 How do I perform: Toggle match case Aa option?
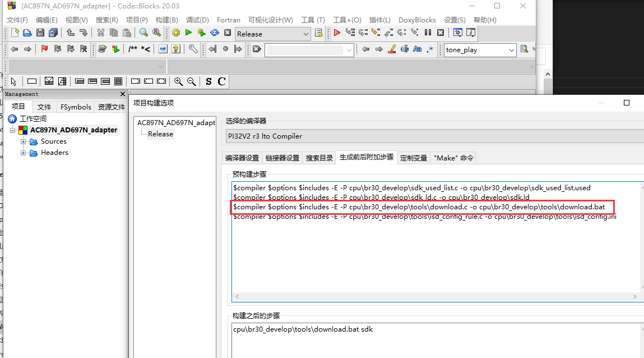pyautogui.click(x=418, y=49)
